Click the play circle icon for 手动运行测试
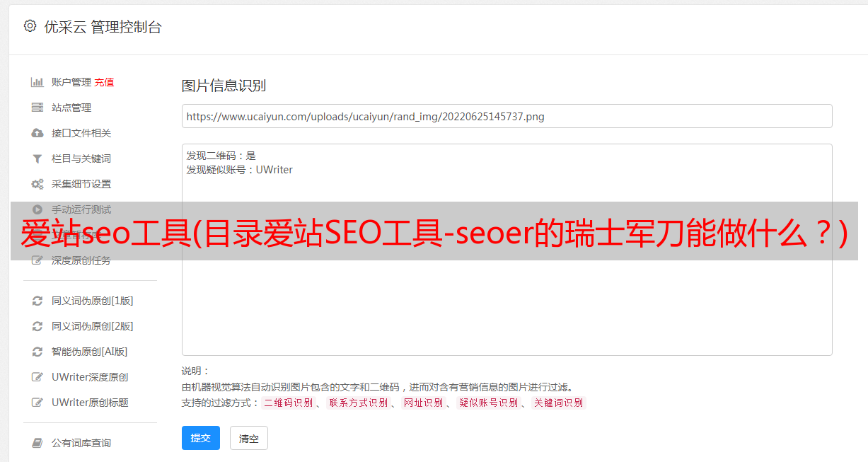This screenshot has width=868, height=462. click(x=37, y=209)
